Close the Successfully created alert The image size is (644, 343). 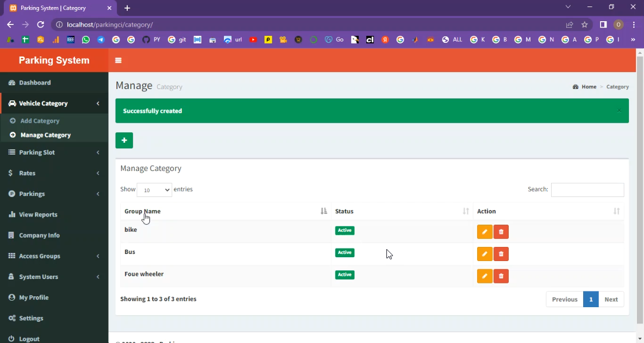click(618, 111)
